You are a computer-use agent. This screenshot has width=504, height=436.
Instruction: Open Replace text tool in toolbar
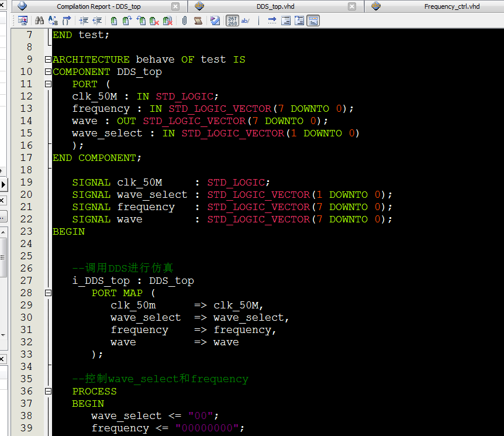53,21
